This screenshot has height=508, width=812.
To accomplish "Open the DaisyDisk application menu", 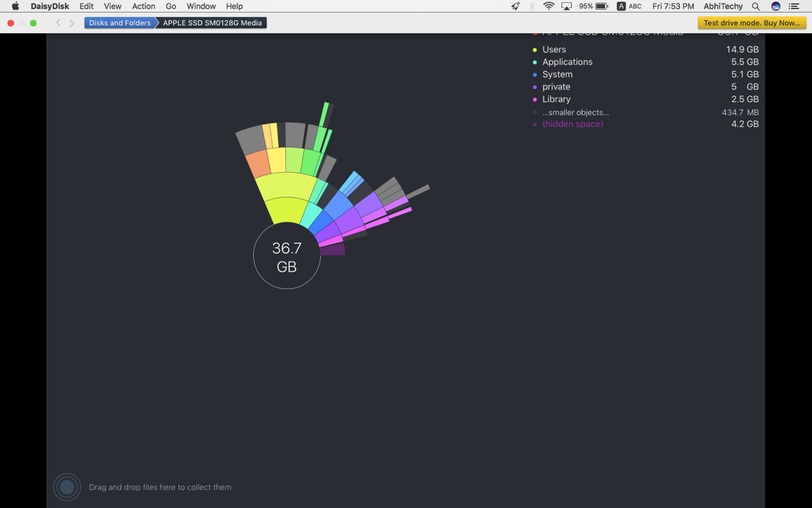I will (49, 6).
